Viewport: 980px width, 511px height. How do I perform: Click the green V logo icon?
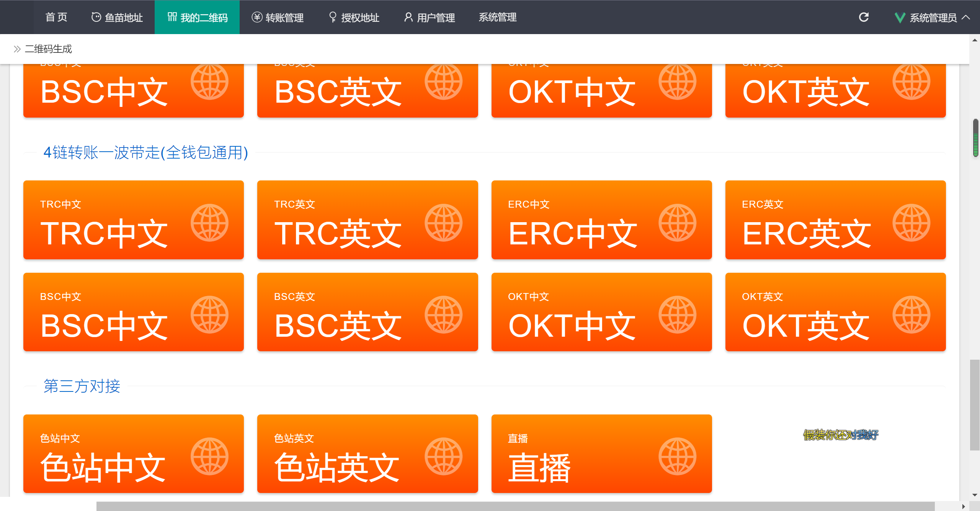pos(900,18)
